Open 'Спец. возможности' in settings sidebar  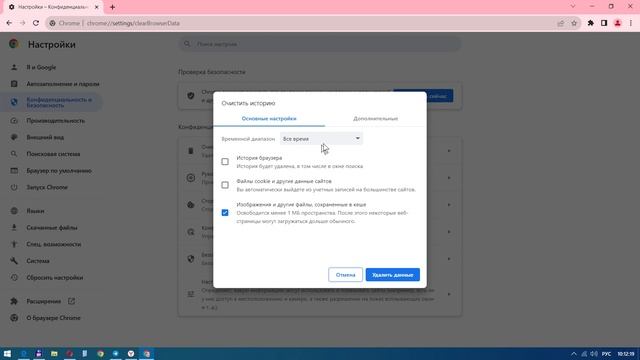coord(54,244)
